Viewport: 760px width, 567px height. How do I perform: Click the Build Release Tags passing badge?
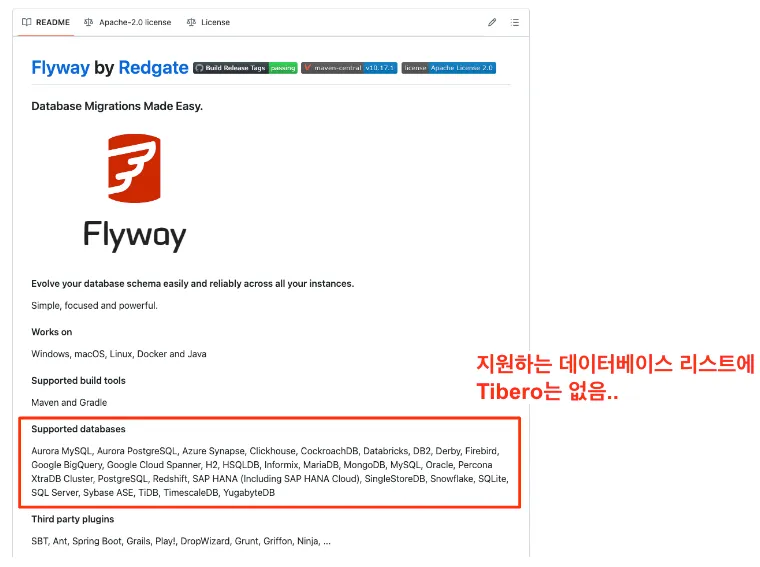click(x=245, y=68)
